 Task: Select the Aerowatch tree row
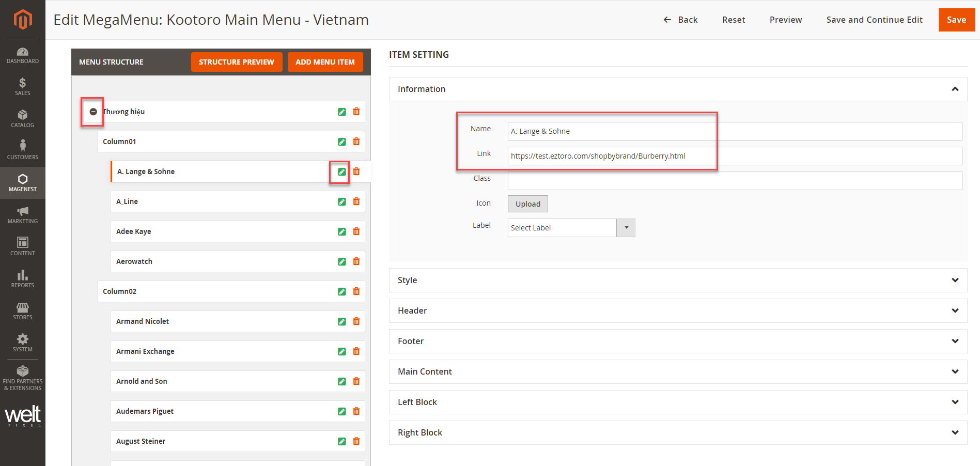click(238, 261)
